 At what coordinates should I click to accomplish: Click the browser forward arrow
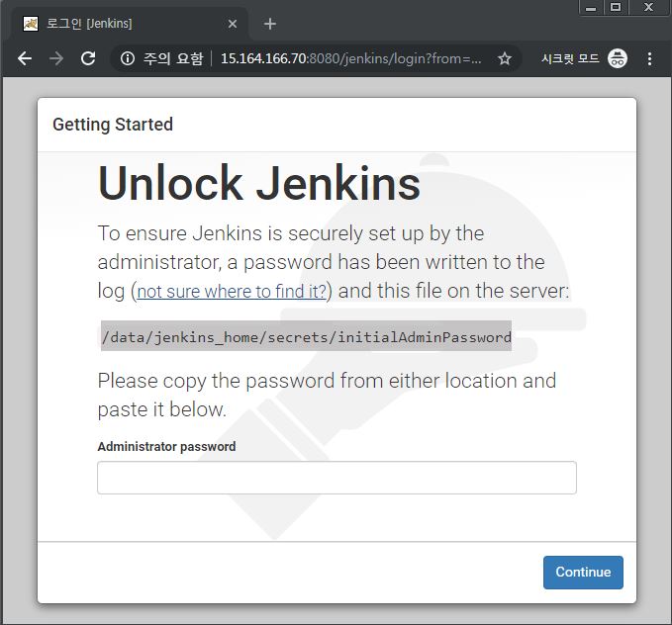[x=56, y=58]
